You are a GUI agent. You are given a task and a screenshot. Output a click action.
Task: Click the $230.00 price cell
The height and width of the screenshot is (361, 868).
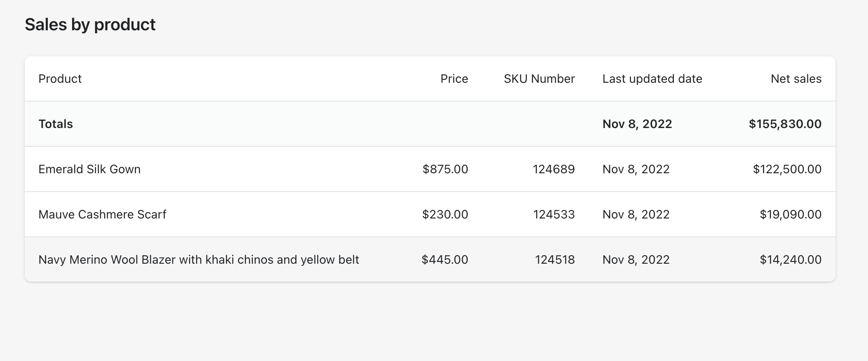pyautogui.click(x=445, y=215)
